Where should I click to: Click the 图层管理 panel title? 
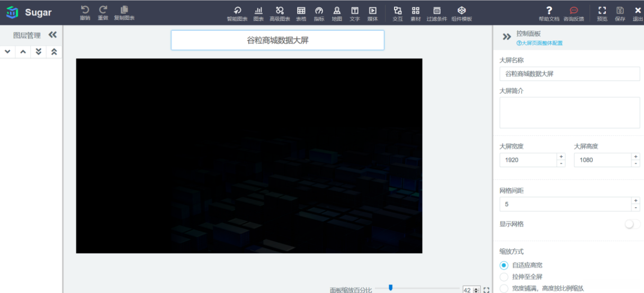(27, 35)
